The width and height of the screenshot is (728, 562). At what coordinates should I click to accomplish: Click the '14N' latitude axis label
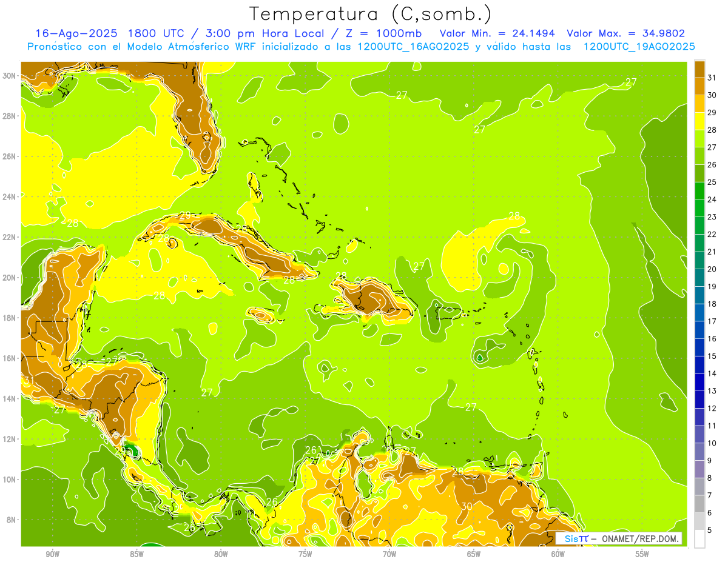[x=9, y=398]
